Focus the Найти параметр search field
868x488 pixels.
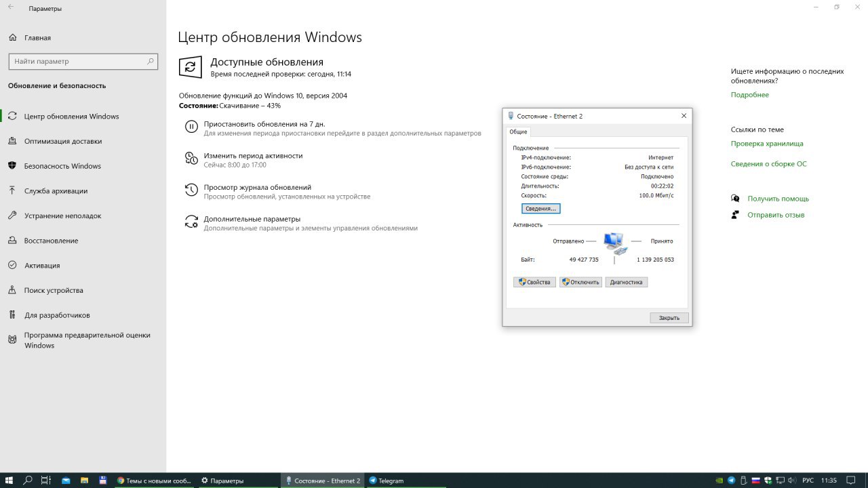click(x=83, y=61)
